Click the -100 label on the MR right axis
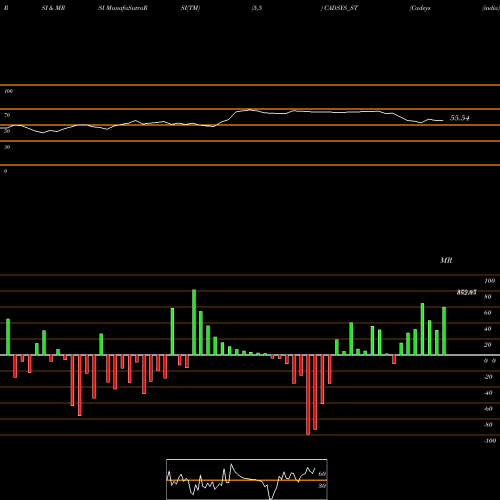Viewport: 500px width, 500px height. 489,441
